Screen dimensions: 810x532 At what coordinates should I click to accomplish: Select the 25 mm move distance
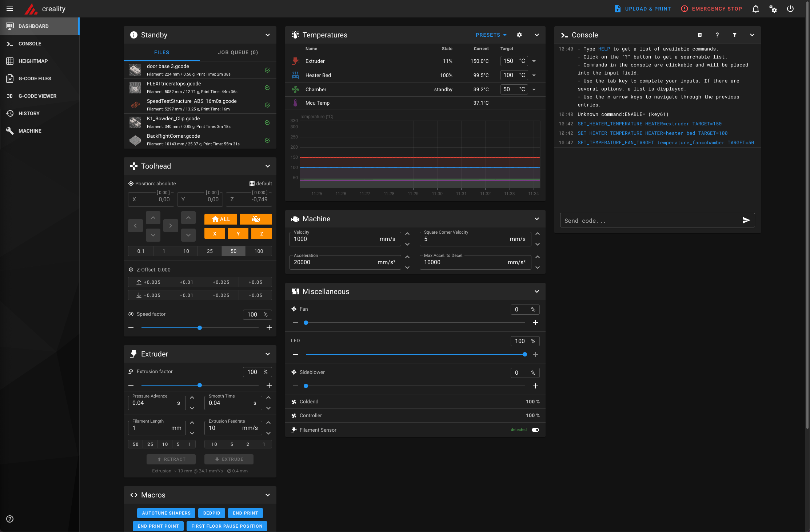tap(210, 251)
